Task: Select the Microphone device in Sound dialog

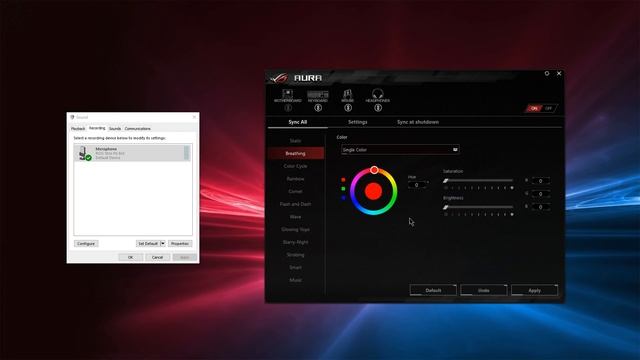Action: 132,153
